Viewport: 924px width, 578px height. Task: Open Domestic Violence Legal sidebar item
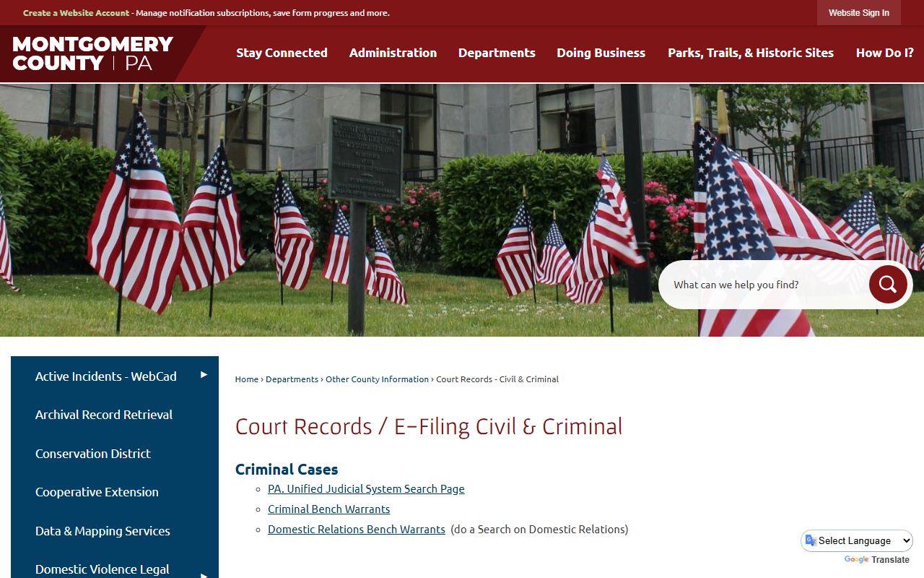pos(103,569)
